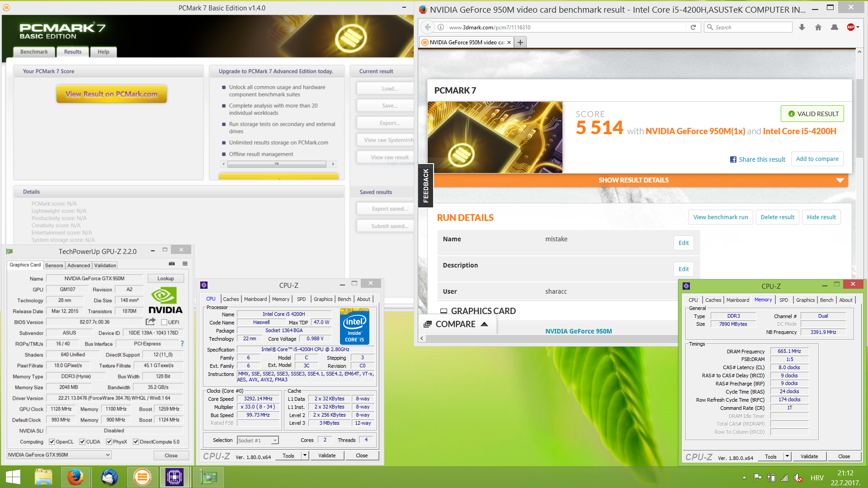Screen dimensions: 868x488
Task: Toggle the UEFI checkbox in GPU-Z
Action: point(164,322)
